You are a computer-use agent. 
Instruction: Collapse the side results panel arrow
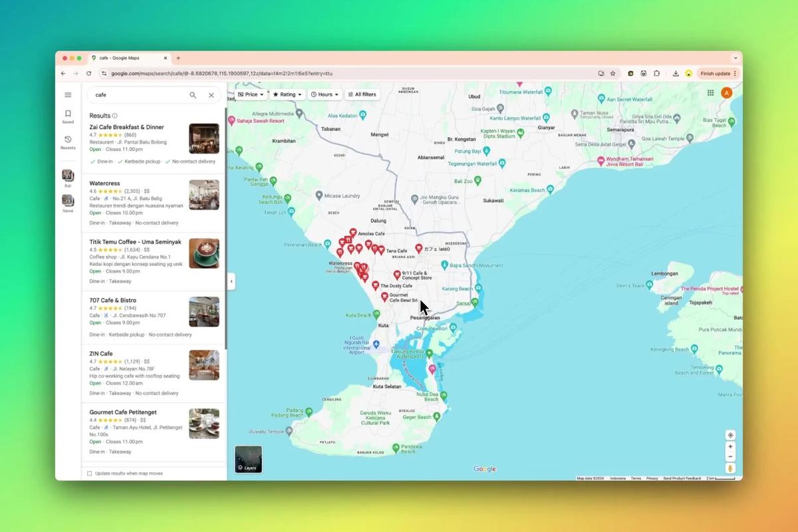231,281
